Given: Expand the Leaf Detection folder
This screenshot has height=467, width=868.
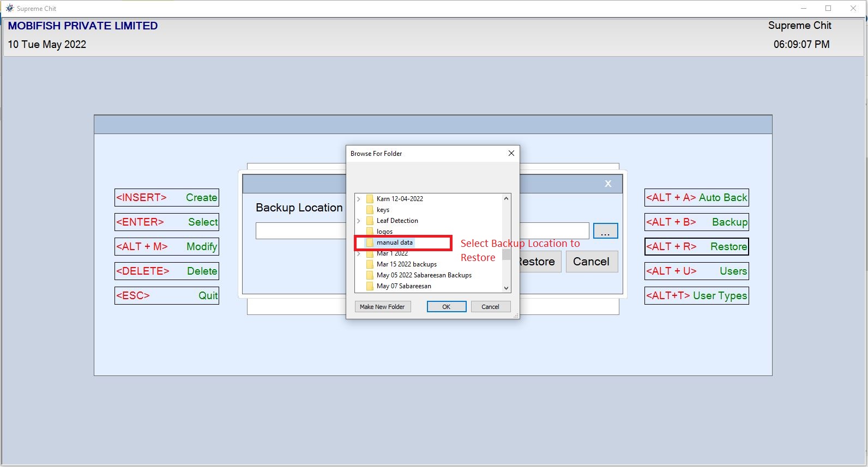Looking at the screenshot, I should point(359,221).
